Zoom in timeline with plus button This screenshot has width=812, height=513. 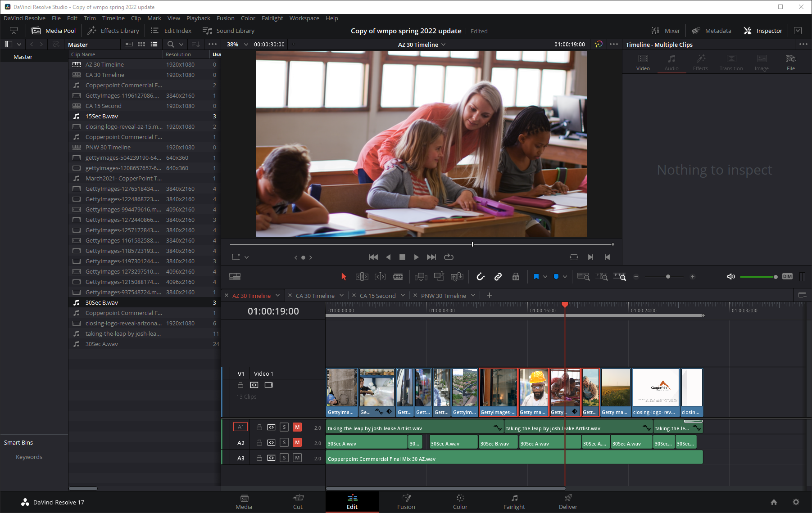click(693, 277)
